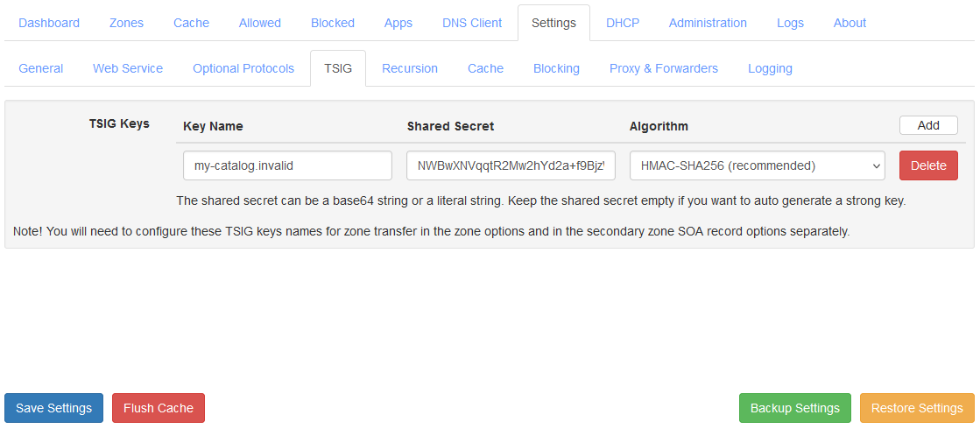Open the Optional Protocols sub-tab
The image size is (980, 429).
(243, 68)
